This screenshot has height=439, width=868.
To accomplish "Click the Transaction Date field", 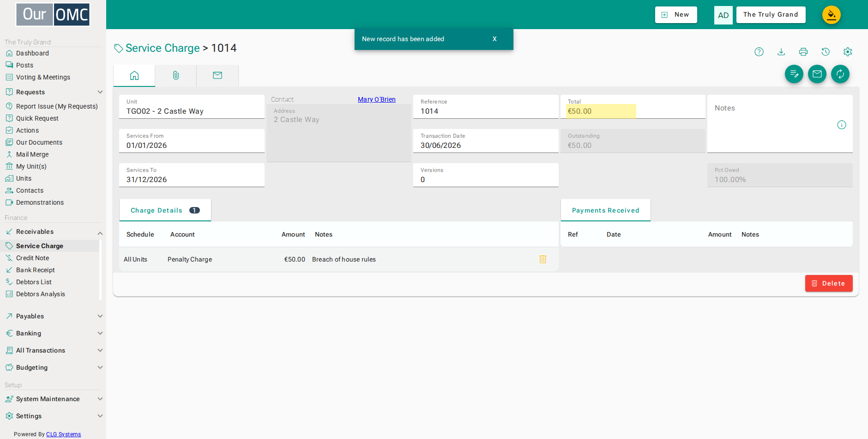I will tap(486, 141).
